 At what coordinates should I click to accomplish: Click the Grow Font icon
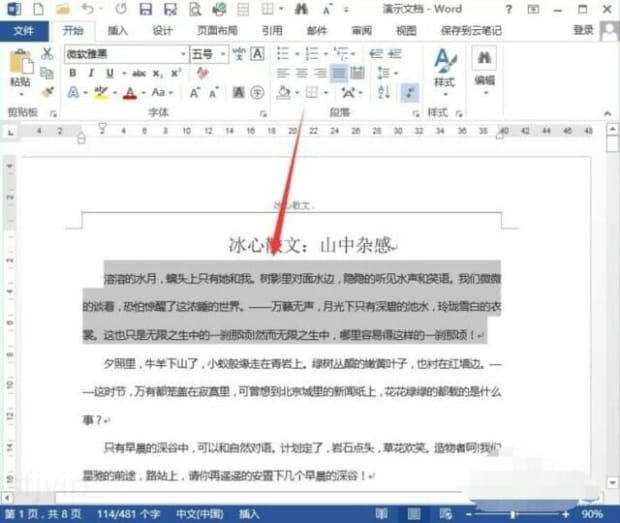pos(194,93)
